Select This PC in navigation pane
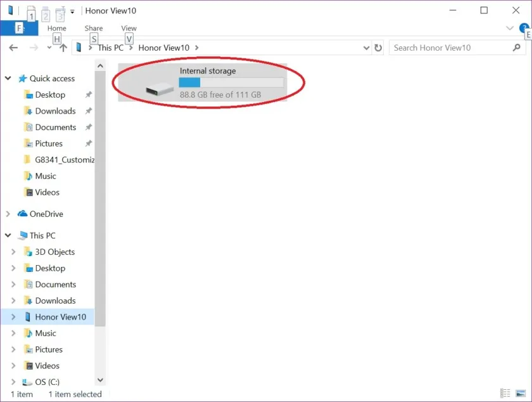 pyautogui.click(x=42, y=235)
